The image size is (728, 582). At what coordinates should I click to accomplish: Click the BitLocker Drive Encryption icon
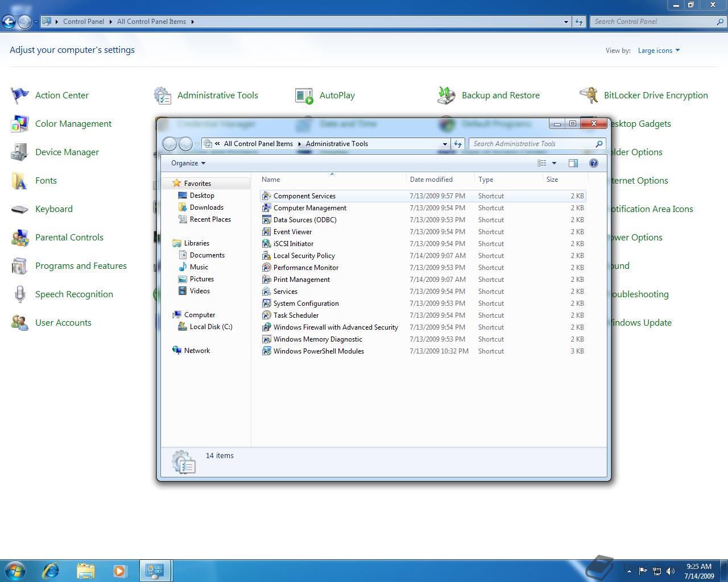tap(589, 95)
